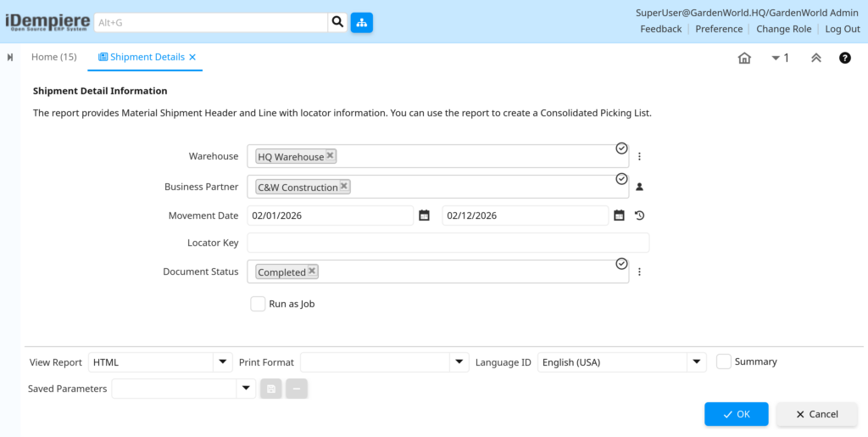
Task: Click the Business Partner field checkmark circle
Action: (621, 179)
